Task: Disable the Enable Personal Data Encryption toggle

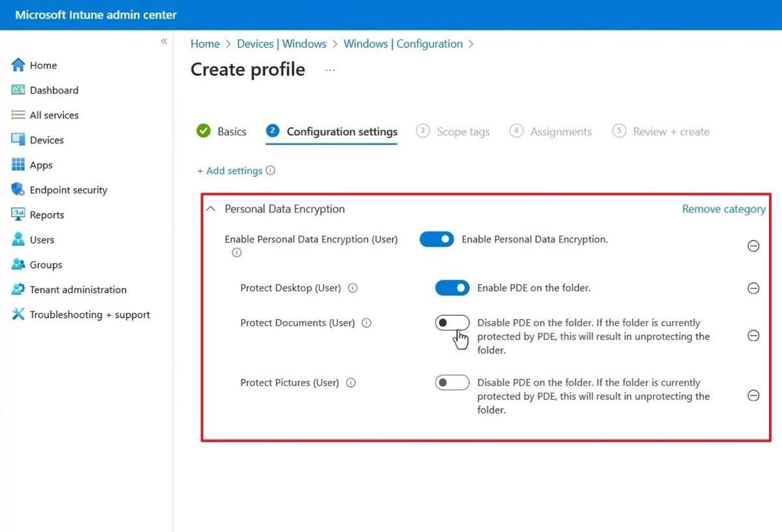Action: (436, 239)
